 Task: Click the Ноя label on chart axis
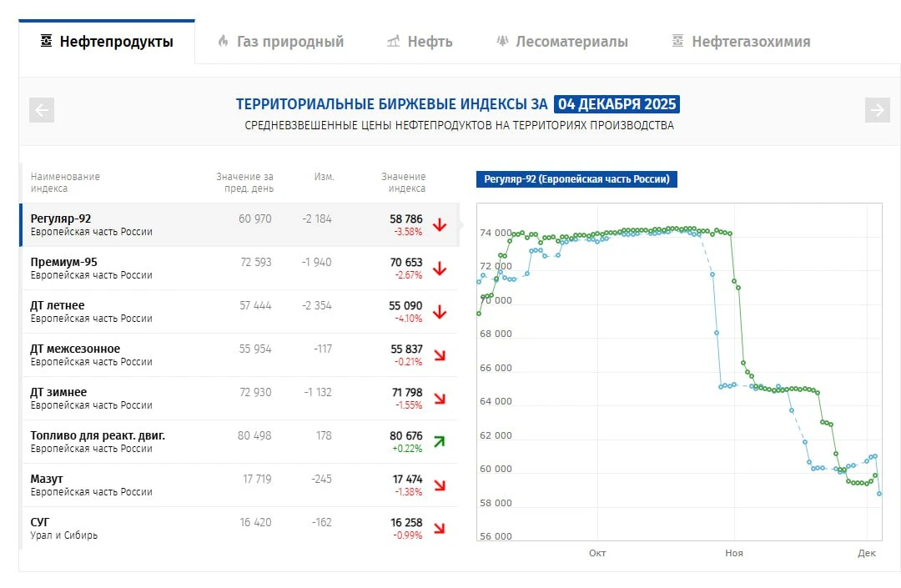pos(734,553)
